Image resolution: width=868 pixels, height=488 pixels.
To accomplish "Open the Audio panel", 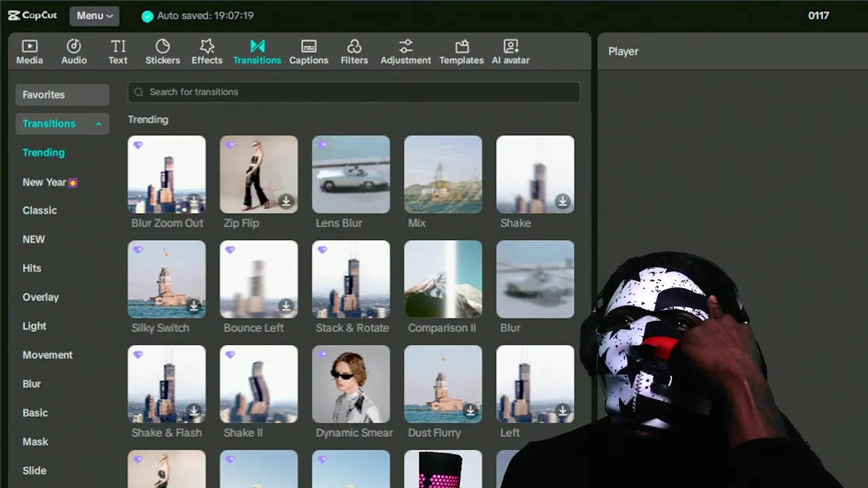I will 74,52.
